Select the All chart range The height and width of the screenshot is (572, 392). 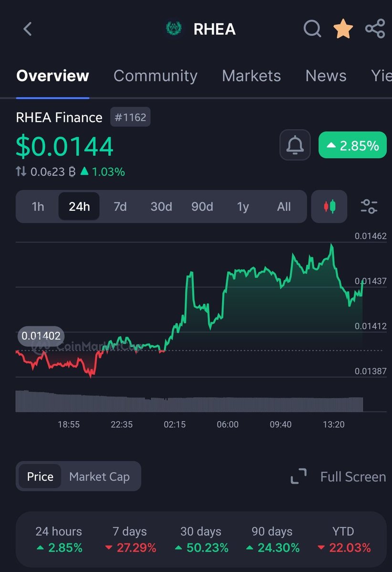(x=284, y=206)
